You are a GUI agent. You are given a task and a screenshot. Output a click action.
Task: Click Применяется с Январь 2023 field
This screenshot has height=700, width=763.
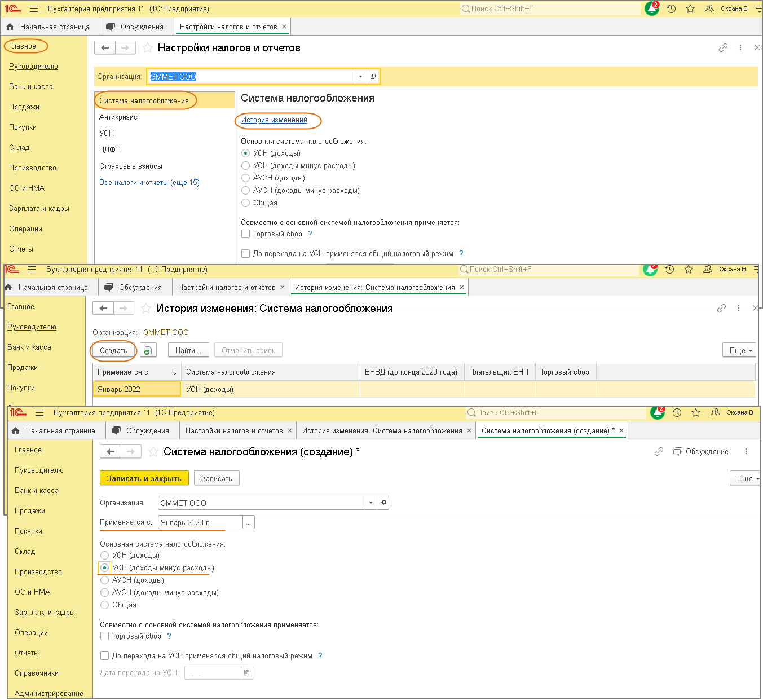pos(200,522)
